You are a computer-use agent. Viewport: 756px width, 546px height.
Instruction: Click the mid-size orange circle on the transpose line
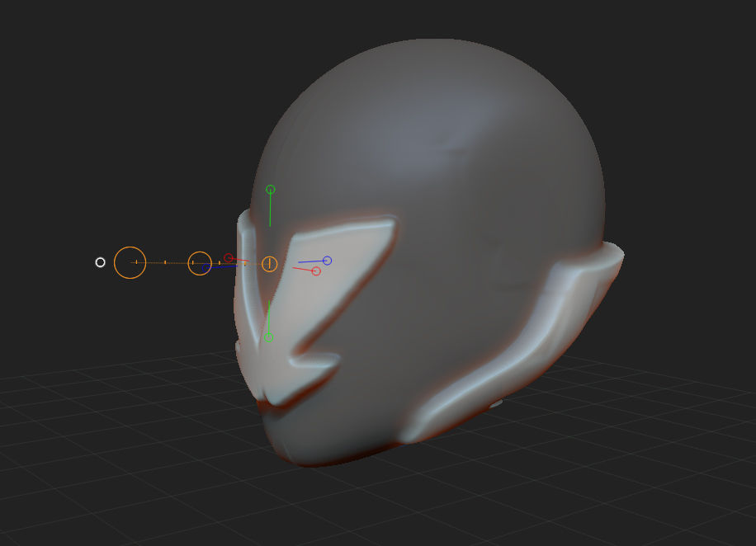(200, 264)
